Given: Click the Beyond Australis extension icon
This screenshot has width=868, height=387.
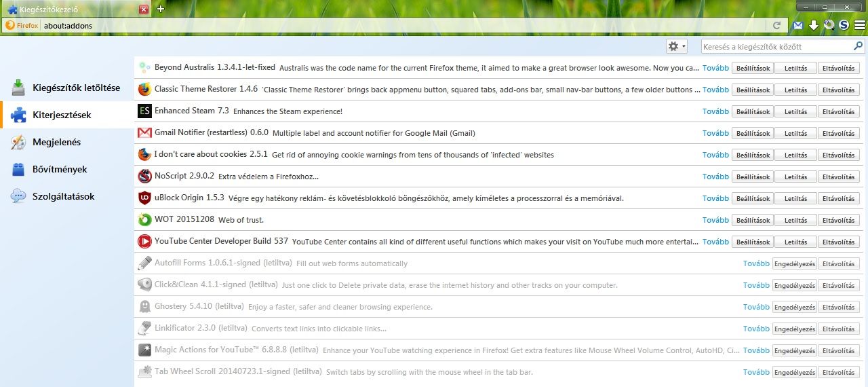Looking at the screenshot, I should (144, 68).
